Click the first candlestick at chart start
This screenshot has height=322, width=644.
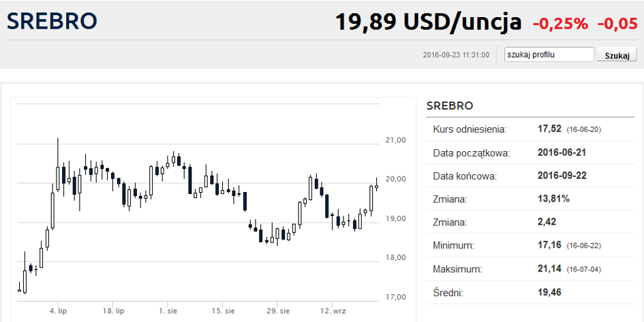coord(19,287)
